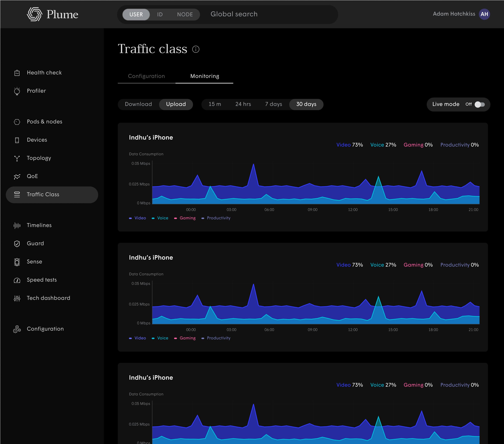Open the AH user avatar
Viewport: 504px width, 444px height.
[x=484, y=14]
